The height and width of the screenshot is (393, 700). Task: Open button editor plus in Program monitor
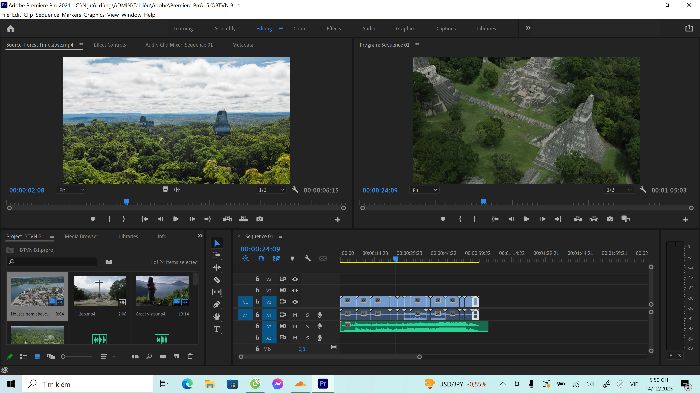(685, 219)
